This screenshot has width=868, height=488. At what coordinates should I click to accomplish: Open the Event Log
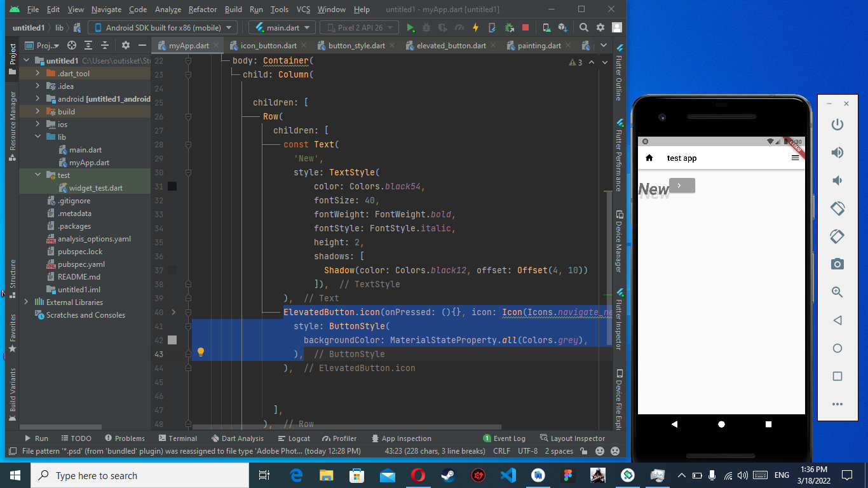(504, 438)
